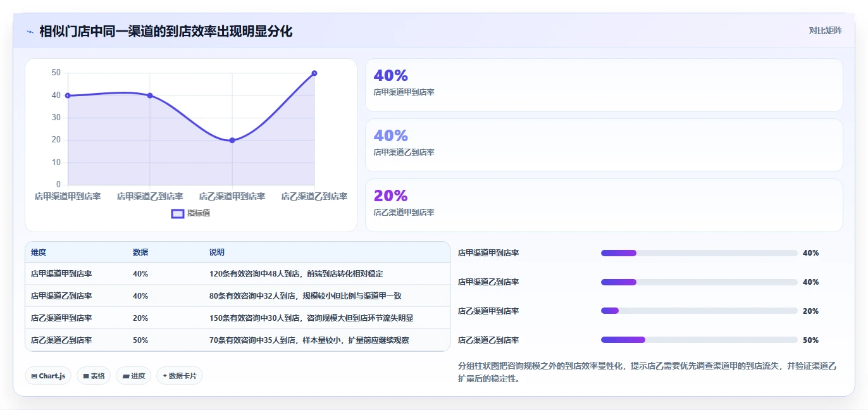868x410 pixels.
Task: Click the text 70条有效咨询中35人到店
Action: point(252,340)
